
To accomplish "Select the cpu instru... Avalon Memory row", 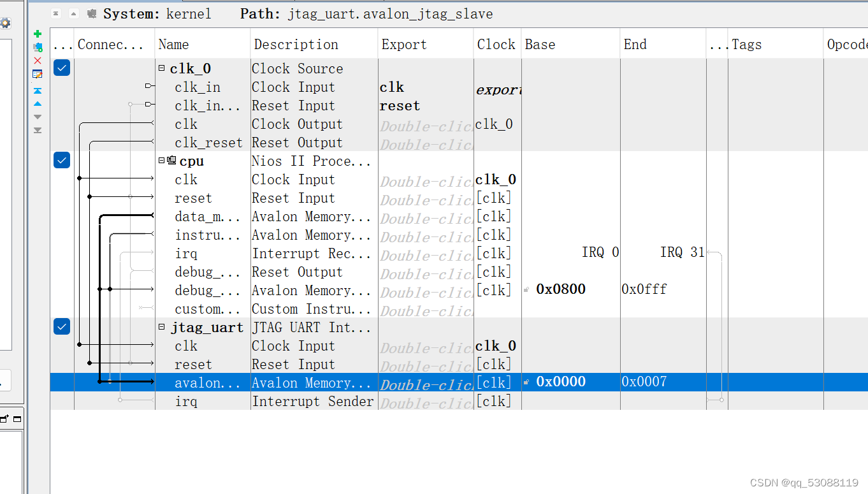I will pos(459,235).
